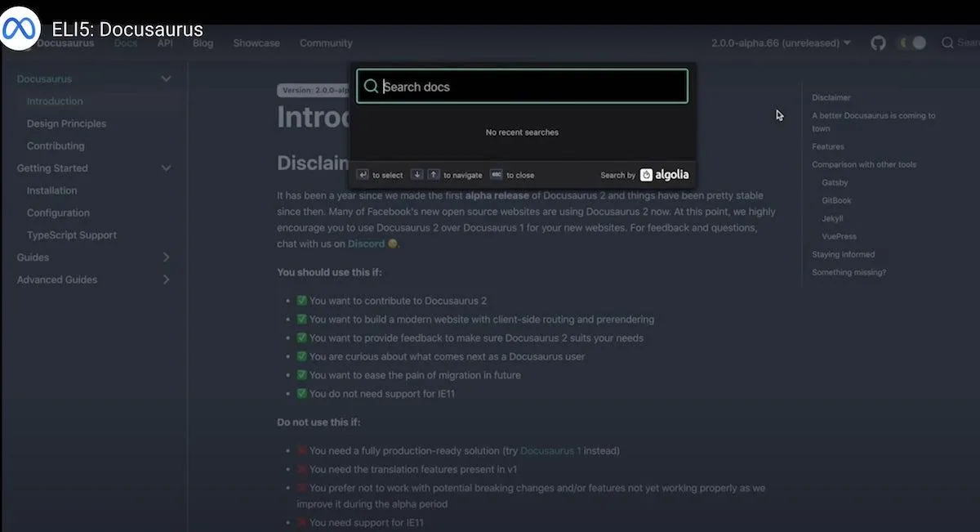Click the Enter key icon for select
Screen dimensions: 980x532
[x=363, y=175]
